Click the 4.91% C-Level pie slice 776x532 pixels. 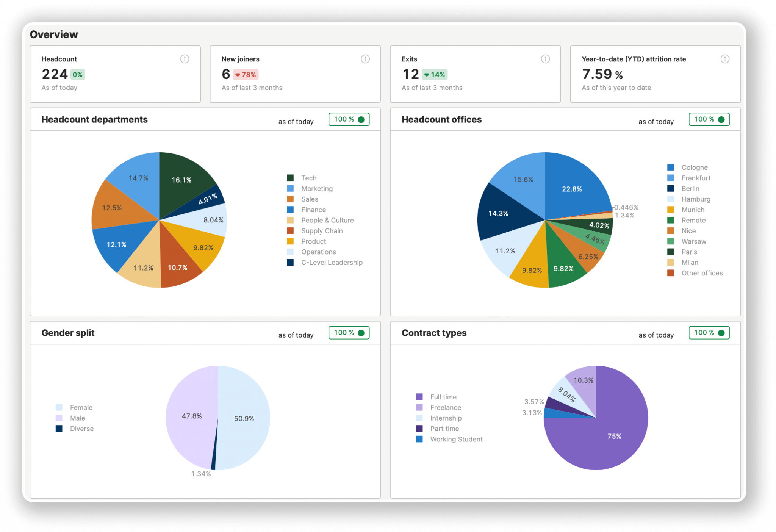tap(208, 199)
